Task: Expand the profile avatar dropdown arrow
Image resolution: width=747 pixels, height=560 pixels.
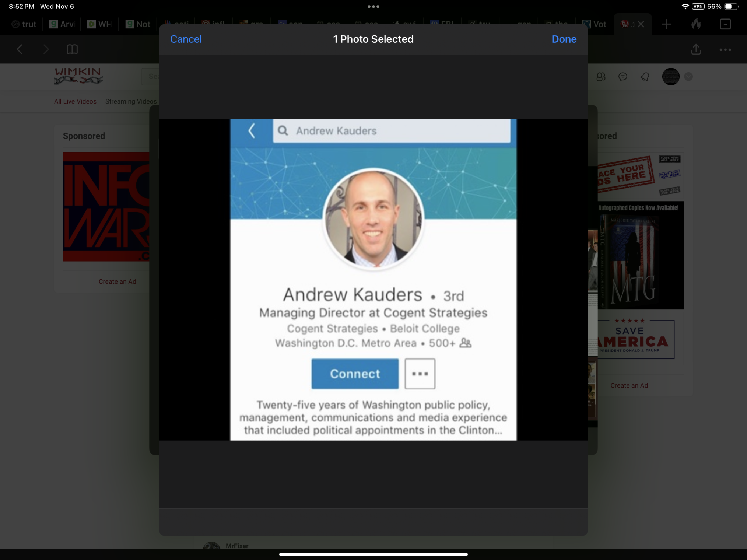Action: [x=688, y=77]
